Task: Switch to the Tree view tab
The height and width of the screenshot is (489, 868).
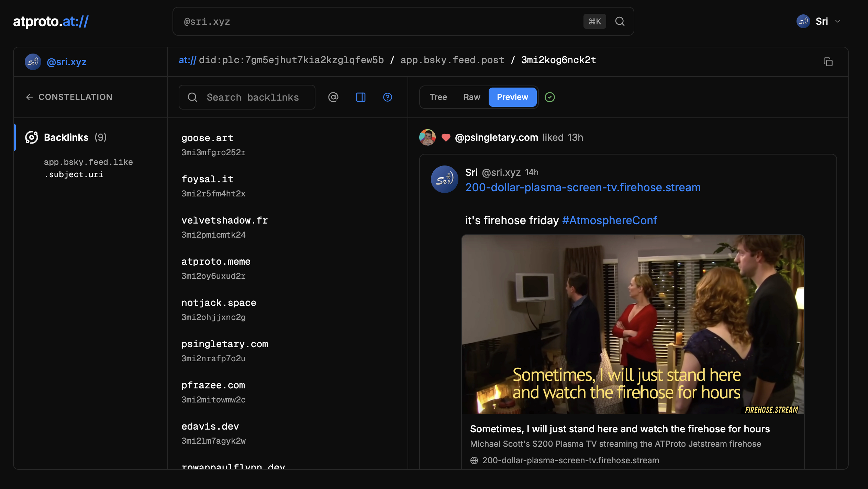Action: click(x=438, y=97)
